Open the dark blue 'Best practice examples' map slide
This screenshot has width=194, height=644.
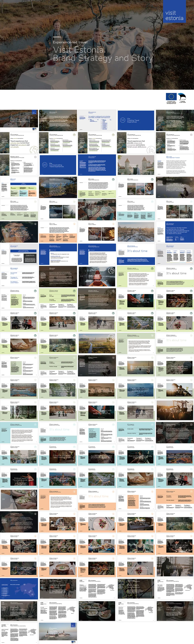tap(19, 588)
